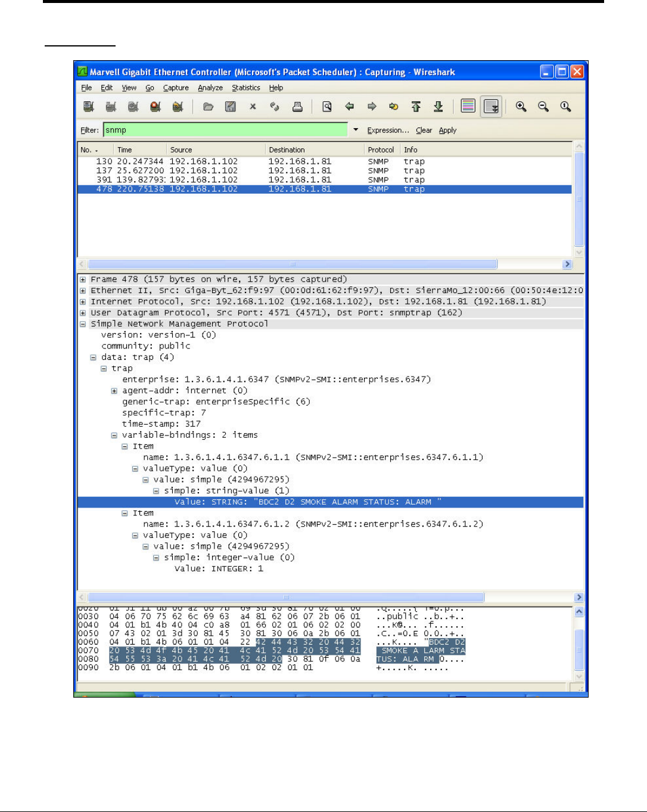Open the filter history dropdown arrow
Viewport: 647px width, 812px height.
[356, 130]
